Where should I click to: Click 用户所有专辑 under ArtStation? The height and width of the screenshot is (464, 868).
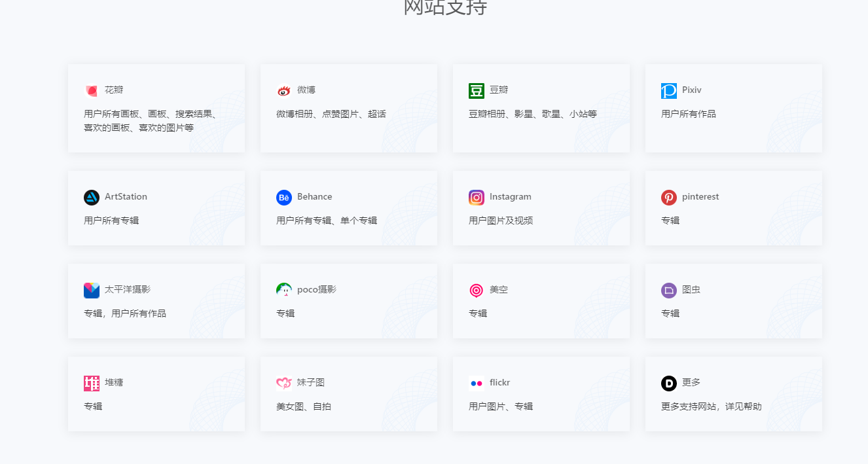[x=111, y=221]
